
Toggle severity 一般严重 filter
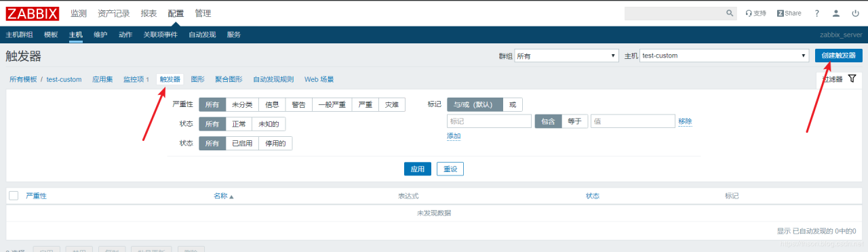332,104
